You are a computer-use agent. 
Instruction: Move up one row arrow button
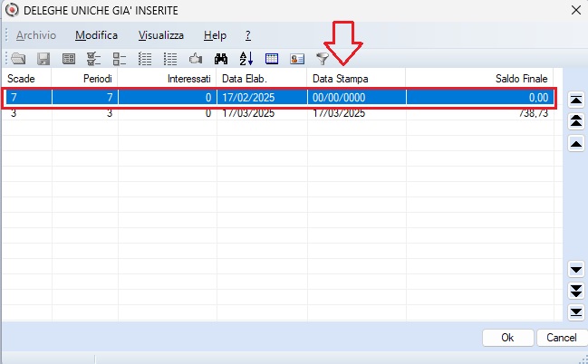coord(576,143)
